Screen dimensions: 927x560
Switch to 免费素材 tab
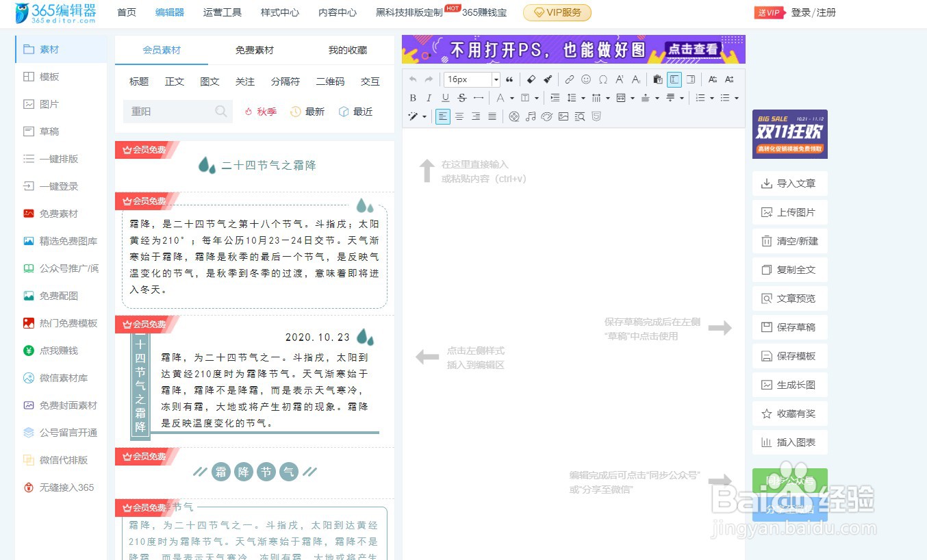click(x=255, y=50)
